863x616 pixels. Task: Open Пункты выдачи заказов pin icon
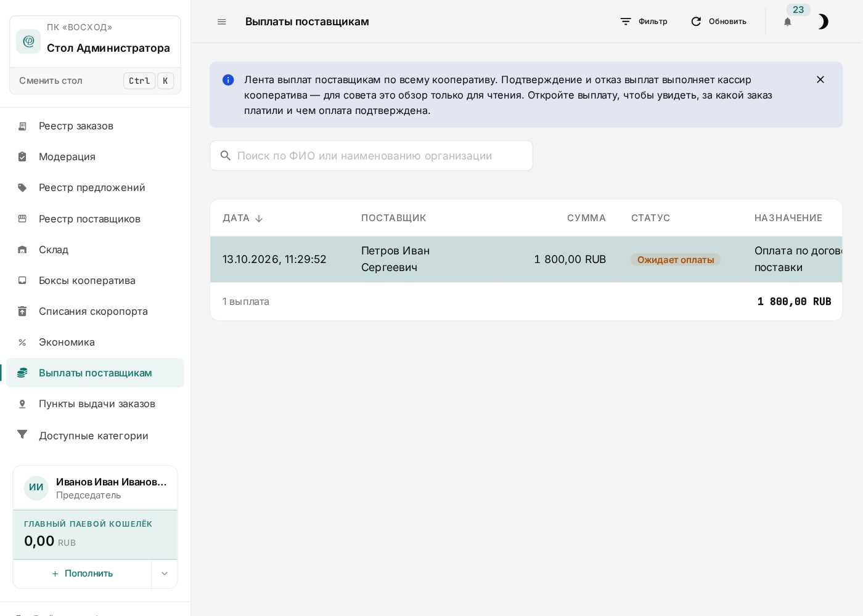22,403
